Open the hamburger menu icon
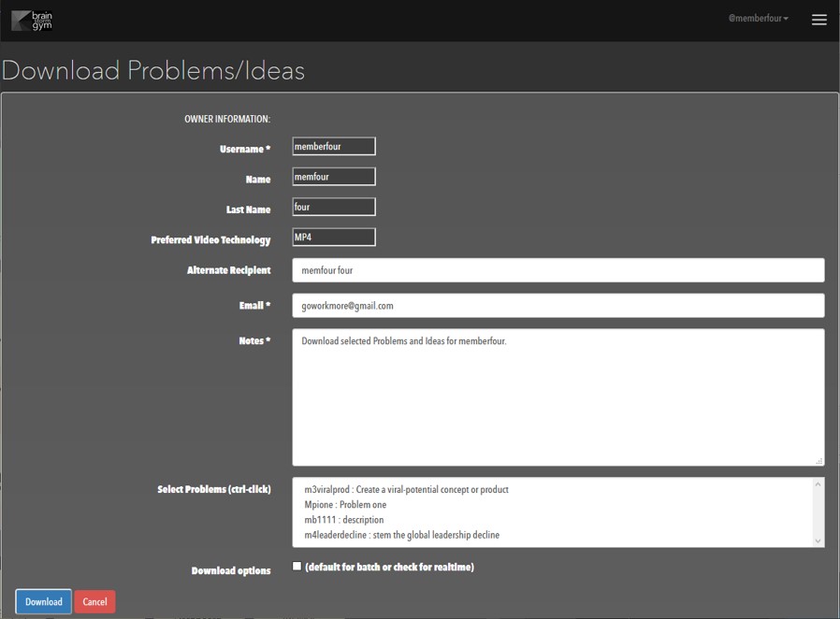Viewport: 840px width, 619px height. (x=818, y=20)
